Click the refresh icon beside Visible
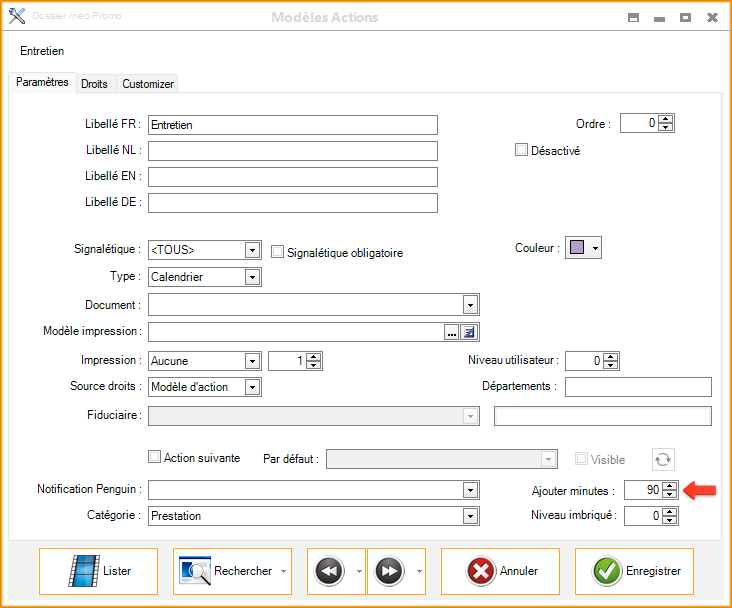Screen dimensions: 732x608 pos(662,459)
